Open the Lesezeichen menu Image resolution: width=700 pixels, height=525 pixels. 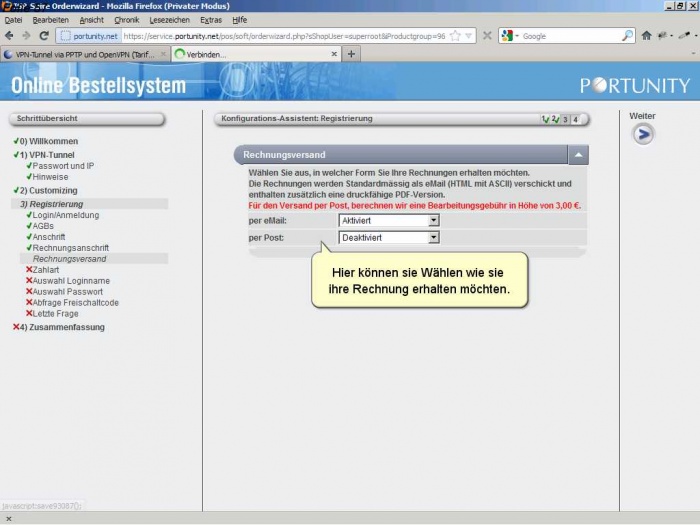(169, 19)
